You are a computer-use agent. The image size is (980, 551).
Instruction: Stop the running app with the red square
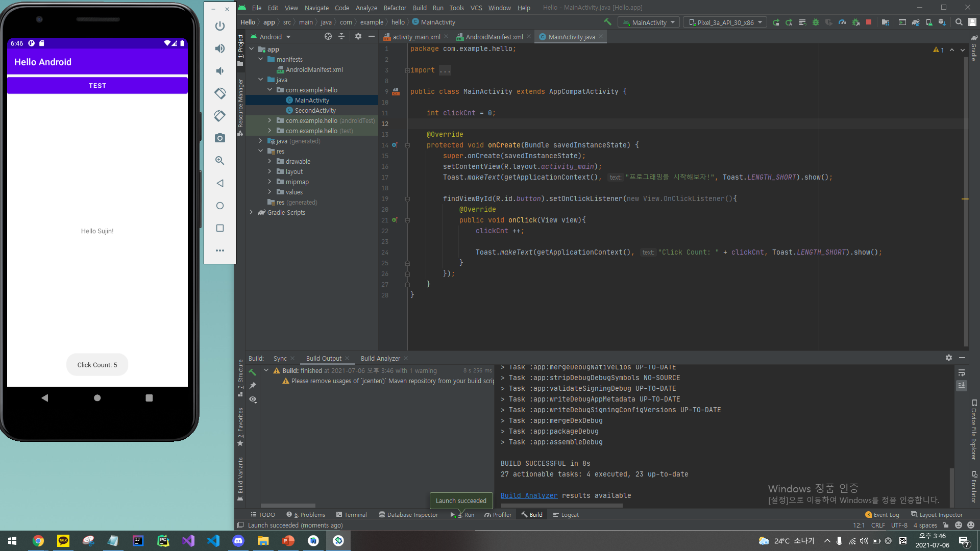pyautogui.click(x=869, y=22)
